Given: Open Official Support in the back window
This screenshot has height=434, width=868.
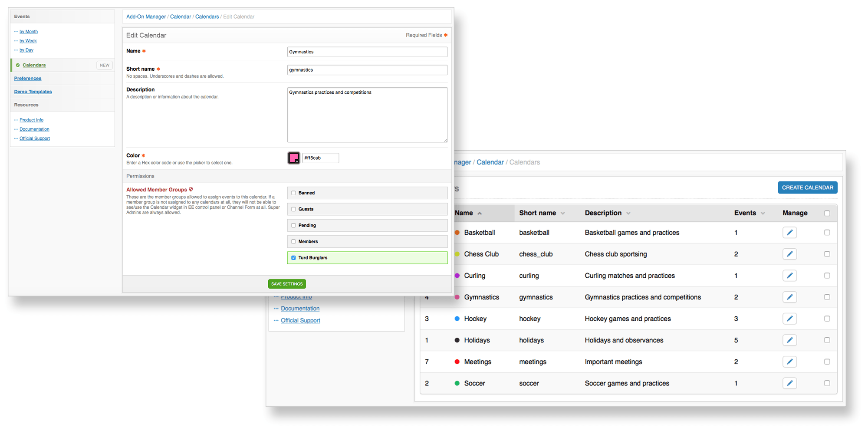Looking at the screenshot, I should (x=300, y=320).
